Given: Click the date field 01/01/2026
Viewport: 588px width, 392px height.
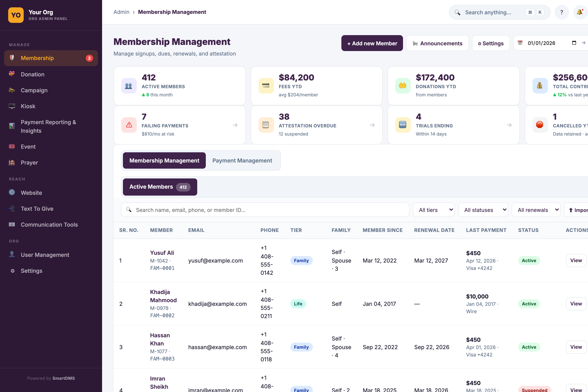Looking at the screenshot, I should pos(541,43).
